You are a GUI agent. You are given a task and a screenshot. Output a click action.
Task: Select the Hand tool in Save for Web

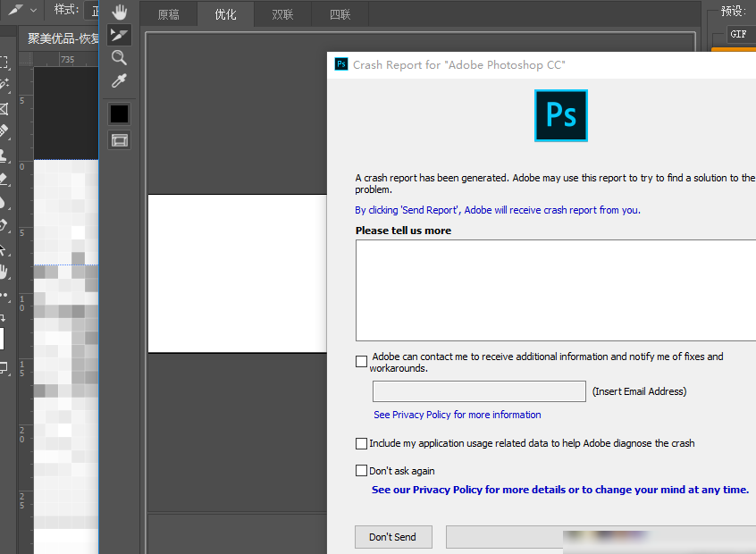[x=119, y=12]
